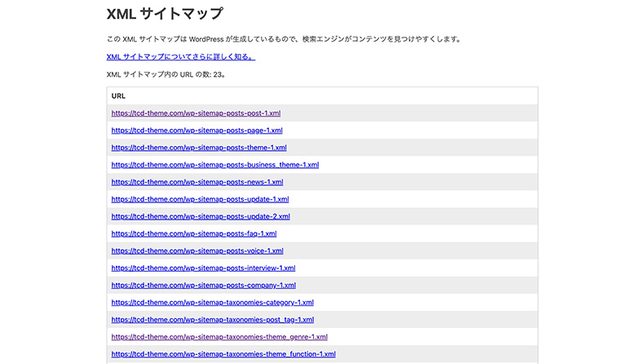Open the wp-sitemap-posts-theme-1.xml sitemap
Viewport: 644px width, 364px height.
click(x=199, y=148)
